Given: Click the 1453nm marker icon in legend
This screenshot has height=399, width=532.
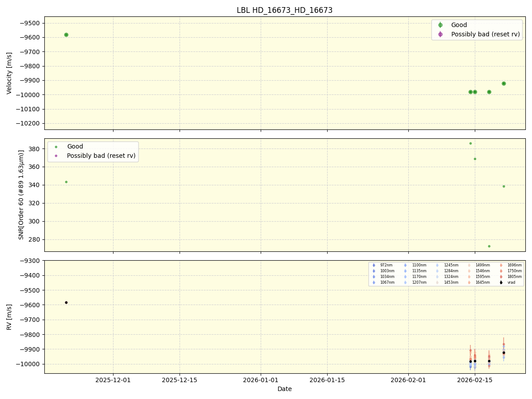Looking at the screenshot, I should (x=437, y=282).
